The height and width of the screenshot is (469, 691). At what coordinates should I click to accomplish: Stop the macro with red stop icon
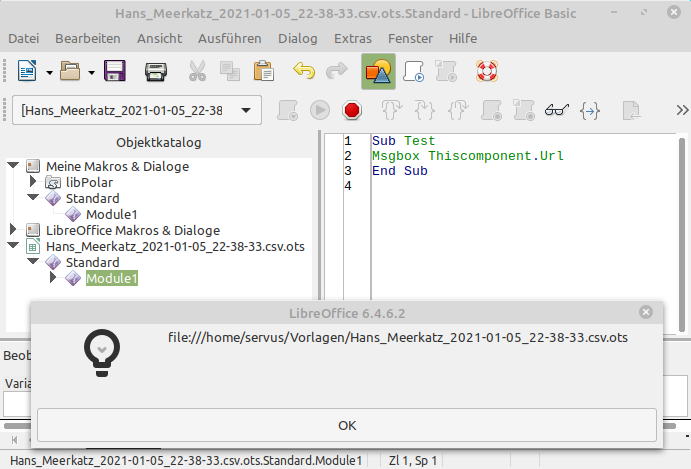pos(352,110)
